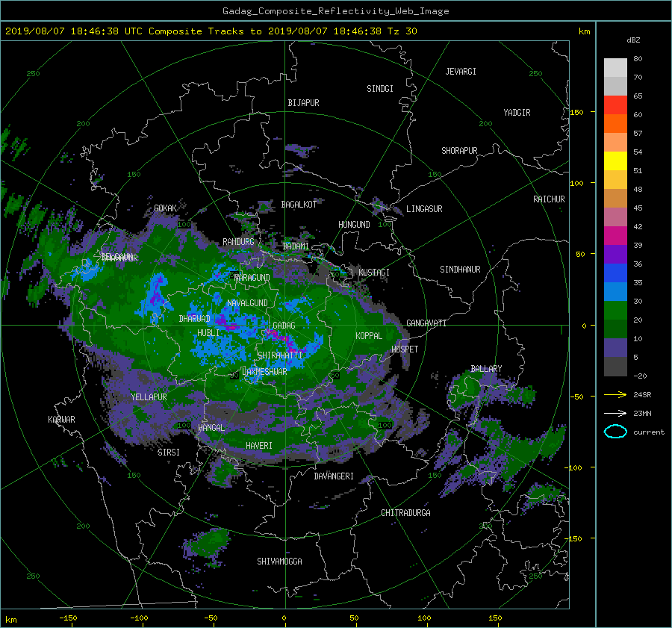Image resolution: width=672 pixels, height=628 pixels.
Task: Click the NARAGUND city label
Action: click(x=252, y=278)
